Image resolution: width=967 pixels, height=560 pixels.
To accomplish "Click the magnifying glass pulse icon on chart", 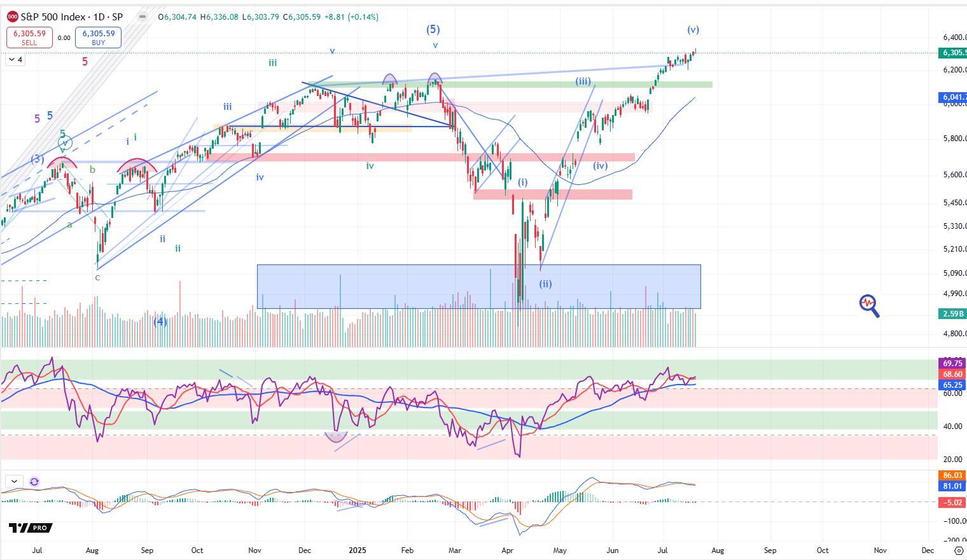I will pos(869,306).
